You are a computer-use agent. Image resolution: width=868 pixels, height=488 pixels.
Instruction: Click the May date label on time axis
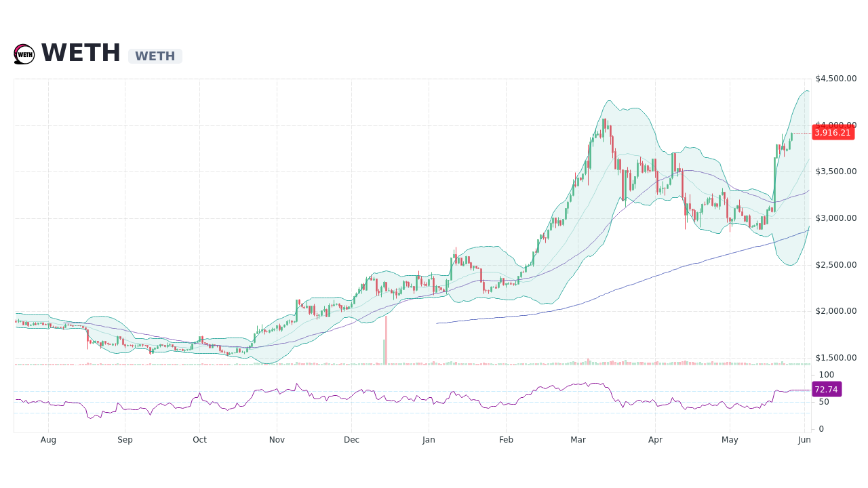pyautogui.click(x=730, y=440)
